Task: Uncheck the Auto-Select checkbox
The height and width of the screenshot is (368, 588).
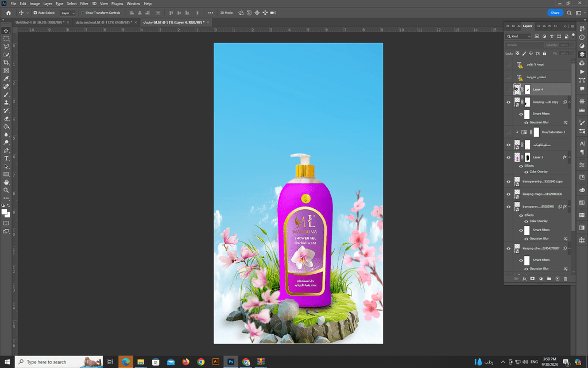Action: click(35, 13)
